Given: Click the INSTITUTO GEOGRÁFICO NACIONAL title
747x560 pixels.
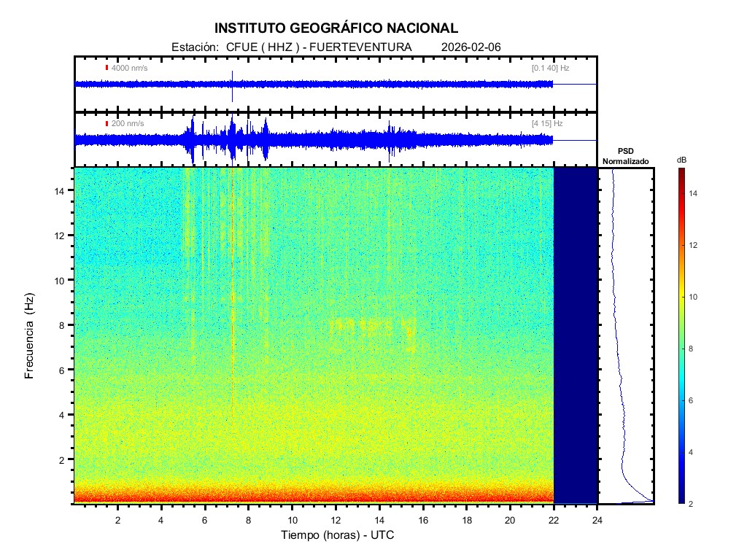Looking at the screenshot, I should click(336, 28).
